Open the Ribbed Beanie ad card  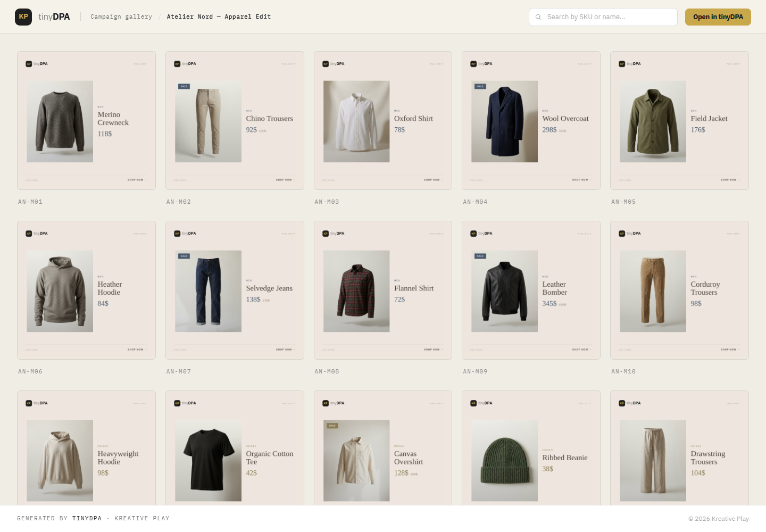(x=531, y=448)
